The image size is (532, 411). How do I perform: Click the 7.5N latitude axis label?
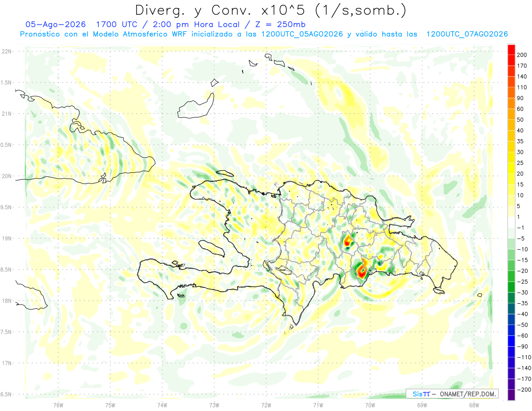pyautogui.click(x=6, y=332)
